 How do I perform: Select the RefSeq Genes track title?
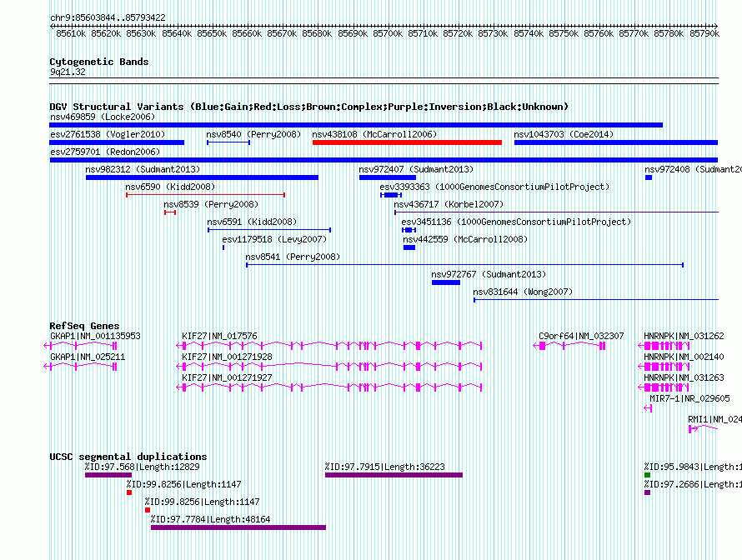pos(84,326)
